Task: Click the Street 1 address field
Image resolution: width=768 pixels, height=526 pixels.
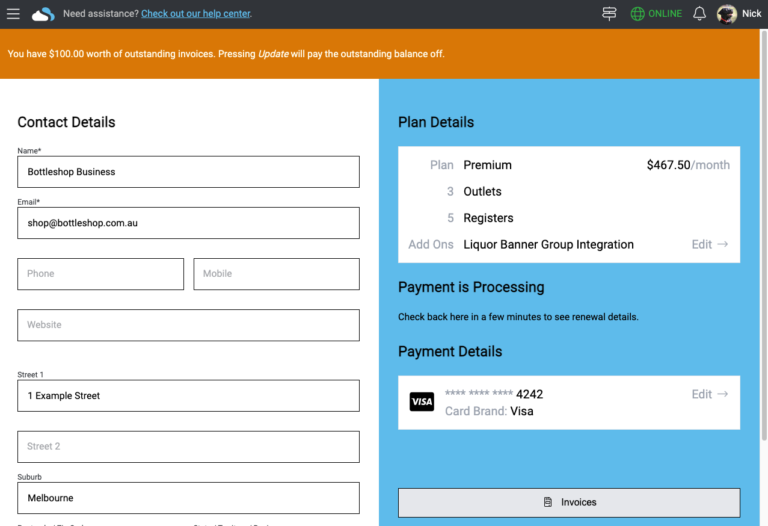Action: [x=188, y=396]
